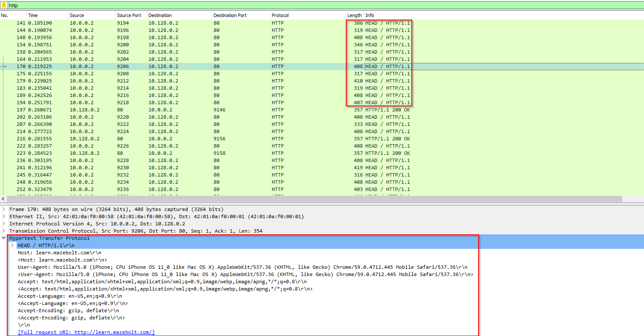Expand the Ethernet II tree node
The height and width of the screenshot is (336, 644).
point(4,216)
